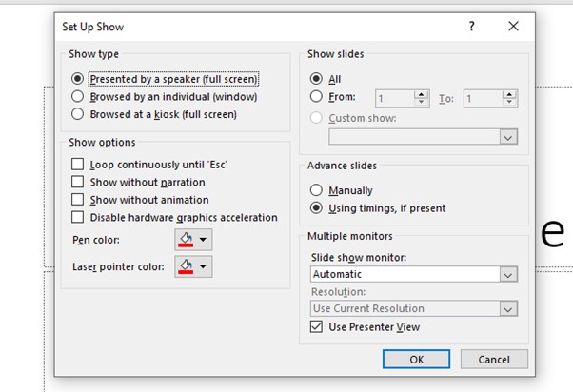This screenshot has width=573, height=392.
Task: Choose the From slide range option
Action: 317,97
